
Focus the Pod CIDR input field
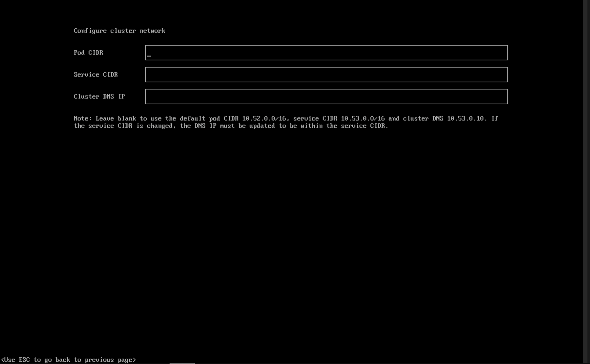click(326, 53)
